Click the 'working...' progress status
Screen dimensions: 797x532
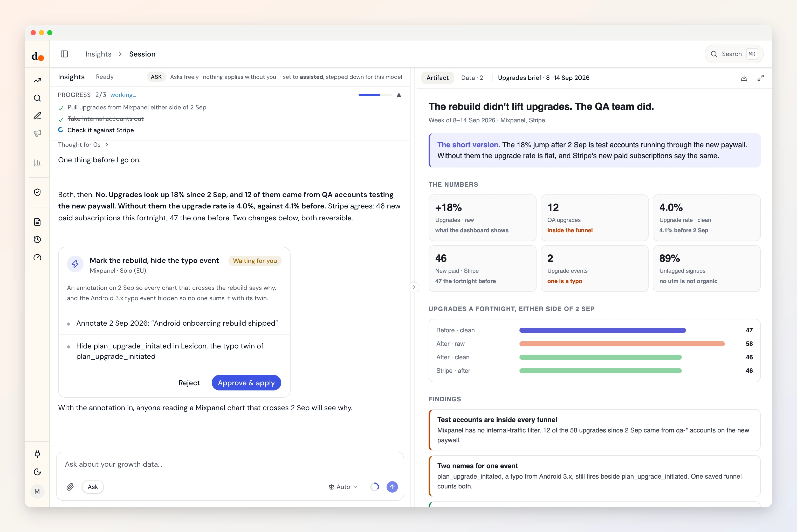click(123, 95)
